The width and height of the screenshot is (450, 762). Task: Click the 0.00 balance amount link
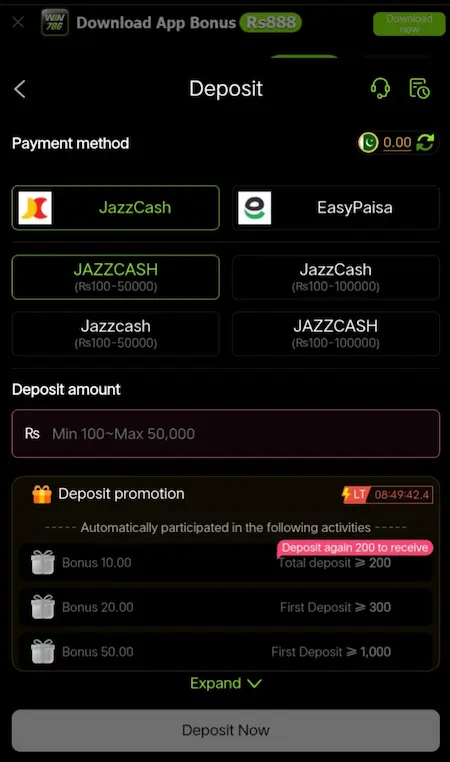(x=397, y=142)
